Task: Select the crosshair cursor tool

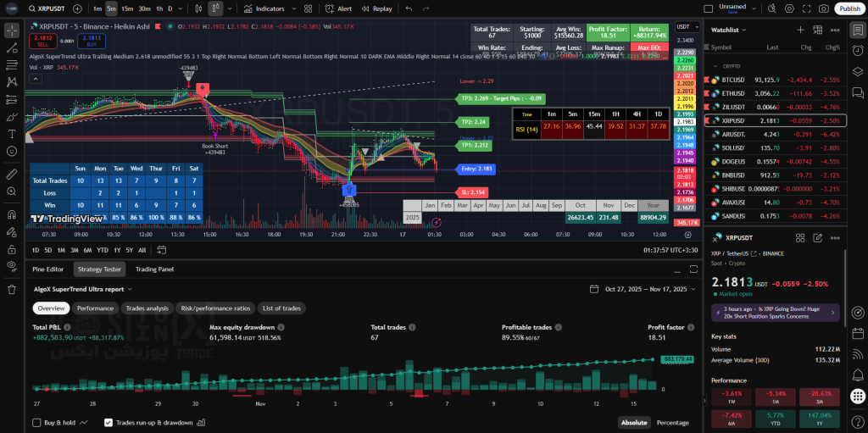Action: tap(12, 31)
